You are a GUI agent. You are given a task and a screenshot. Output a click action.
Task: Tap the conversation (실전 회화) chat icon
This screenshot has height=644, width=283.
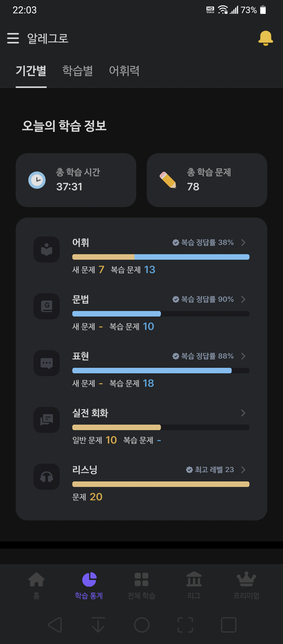coord(47,420)
